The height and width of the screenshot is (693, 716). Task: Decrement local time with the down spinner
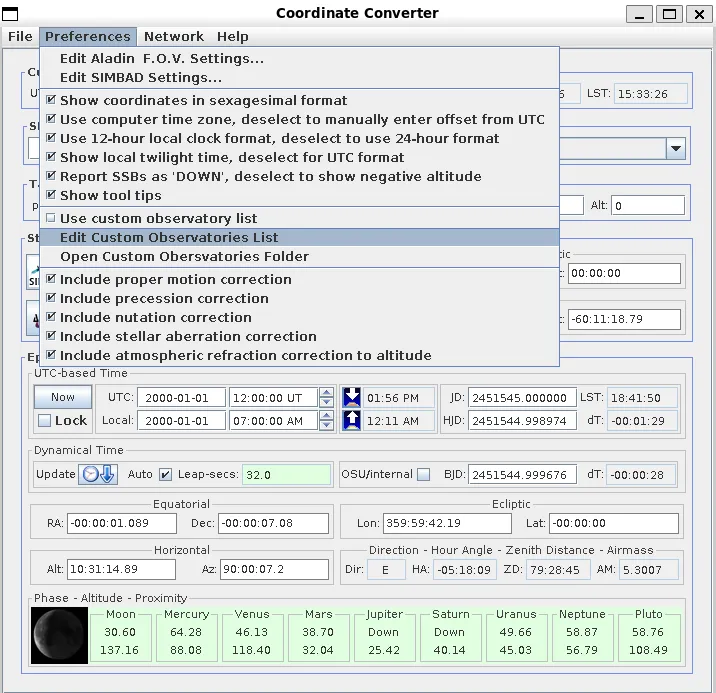coord(326,426)
